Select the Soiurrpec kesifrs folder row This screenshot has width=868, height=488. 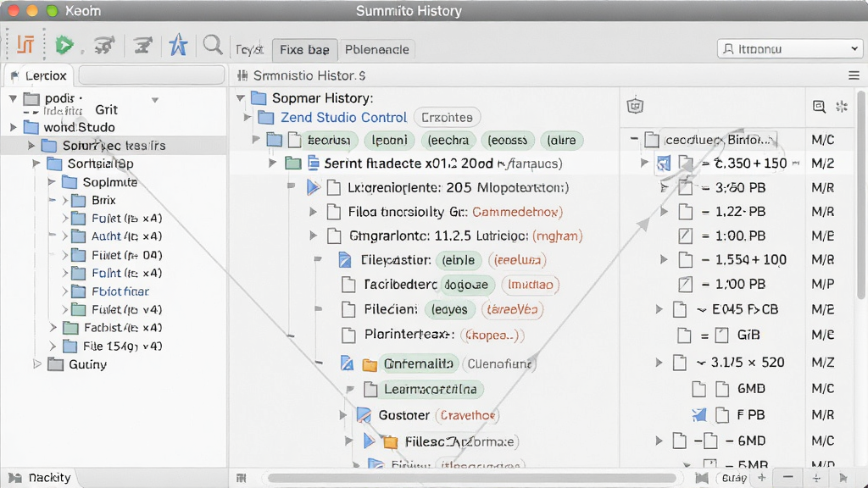tap(113, 146)
